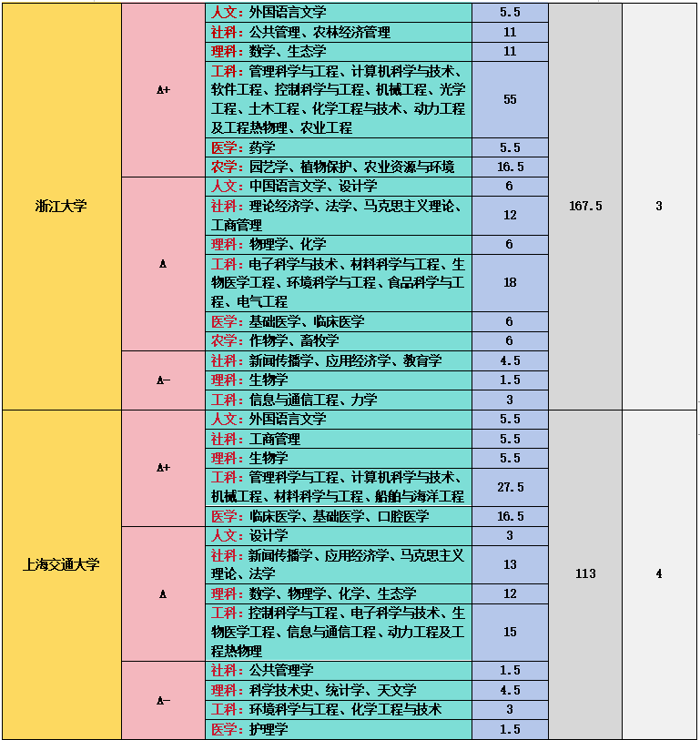Click the 113 total score cell
The width and height of the screenshot is (700, 740).
(585, 574)
